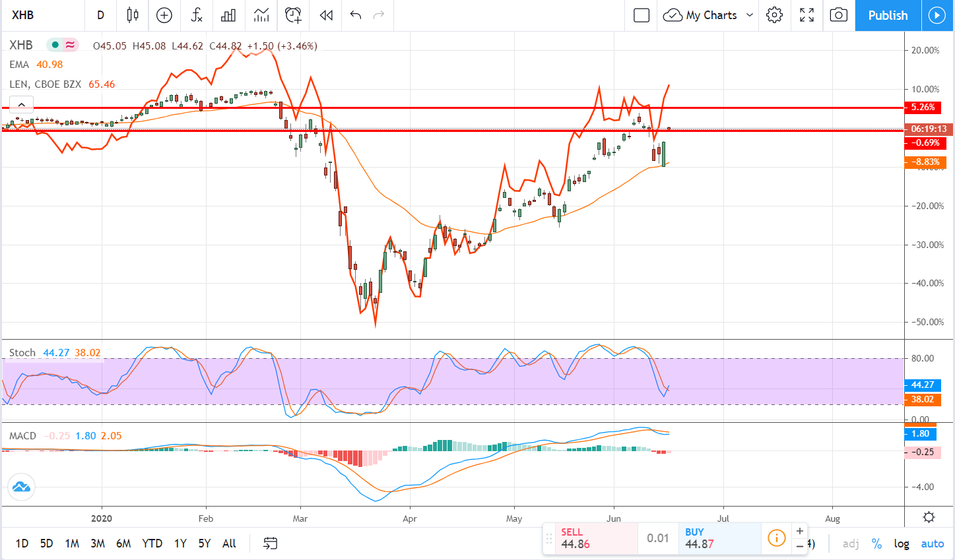Expand the My Charts dropdown arrow

750,15
